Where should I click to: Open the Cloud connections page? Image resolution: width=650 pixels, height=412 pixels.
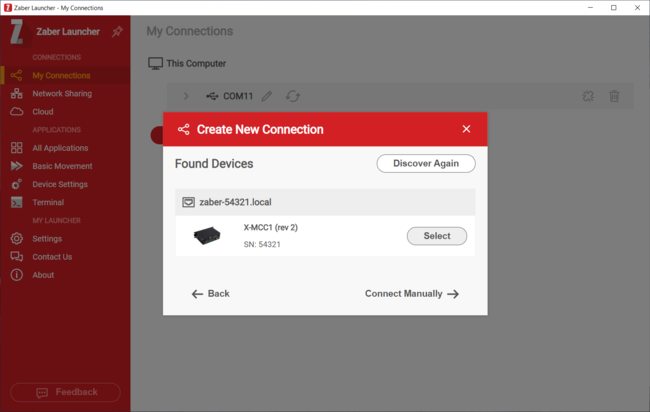pos(43,112)
